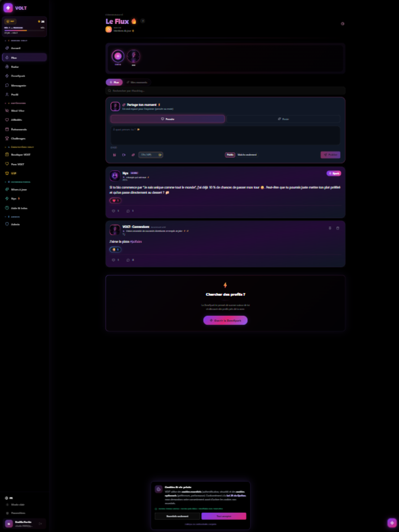Switch to the Mes moments tab
Image resolution: width=399 pixels, height=532 pixels.
[137, 82]
